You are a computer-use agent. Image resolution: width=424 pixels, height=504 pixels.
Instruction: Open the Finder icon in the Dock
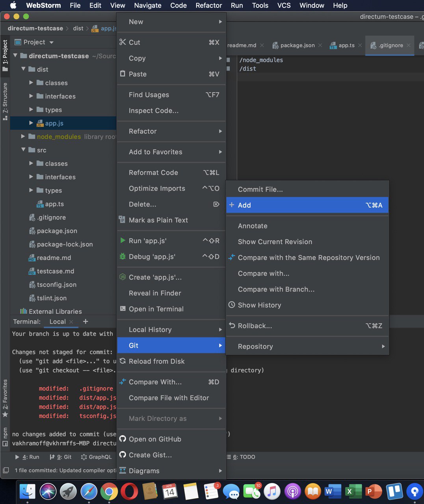[x=28, y=491]
